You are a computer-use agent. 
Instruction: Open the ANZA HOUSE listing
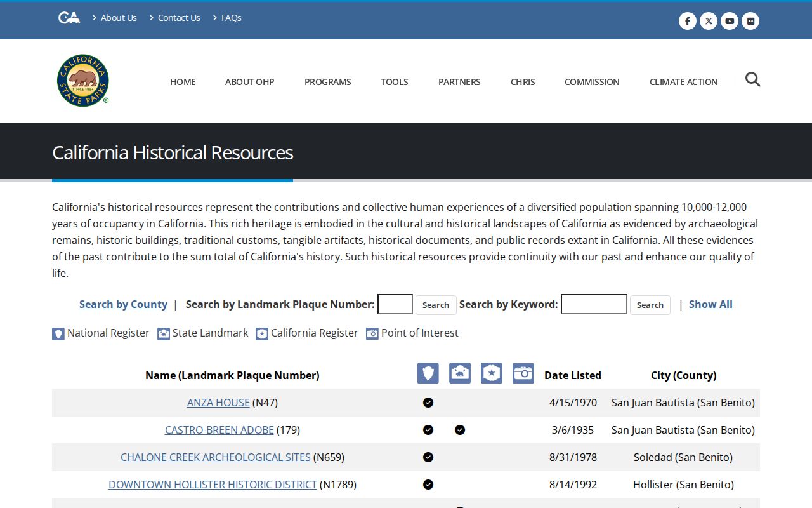point(218,403)
